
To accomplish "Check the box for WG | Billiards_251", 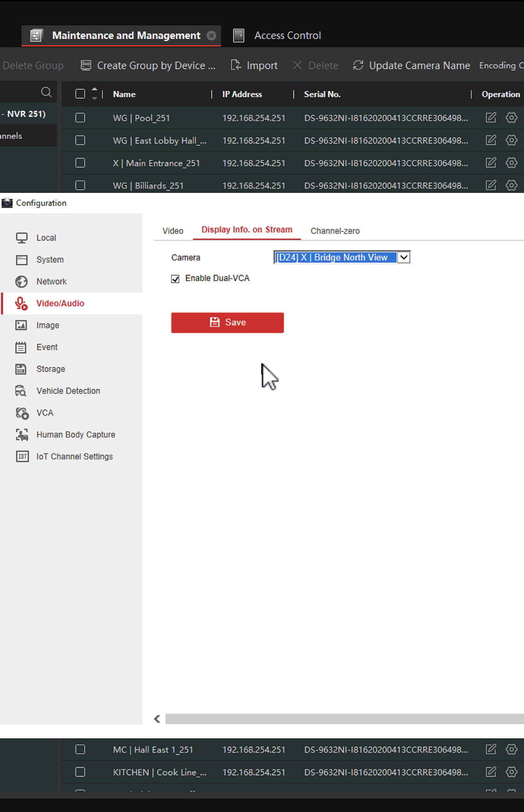I will coord(80,186).
